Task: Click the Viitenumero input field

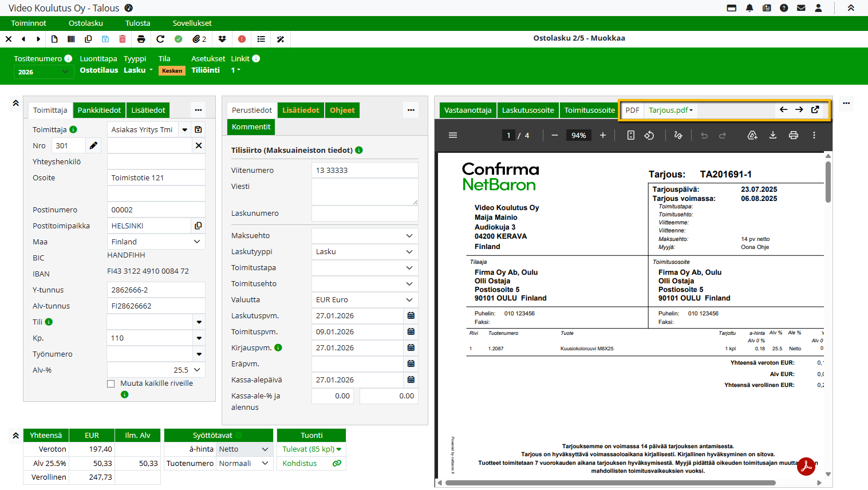Action: pos(364,171)
